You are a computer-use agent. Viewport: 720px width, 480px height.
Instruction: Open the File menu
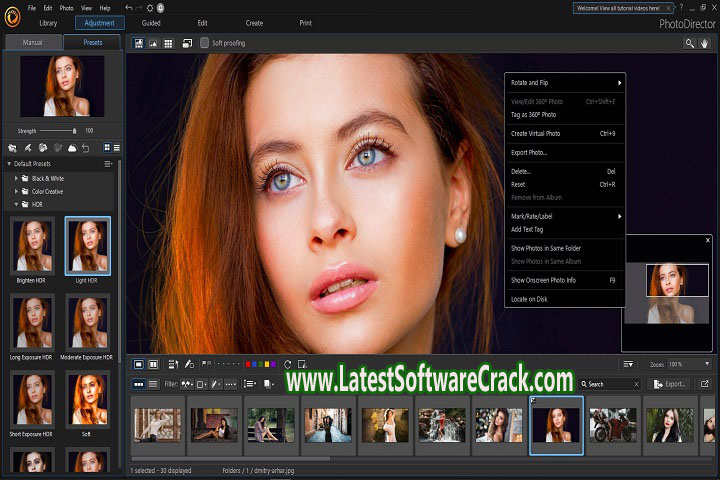coord(32,8)
